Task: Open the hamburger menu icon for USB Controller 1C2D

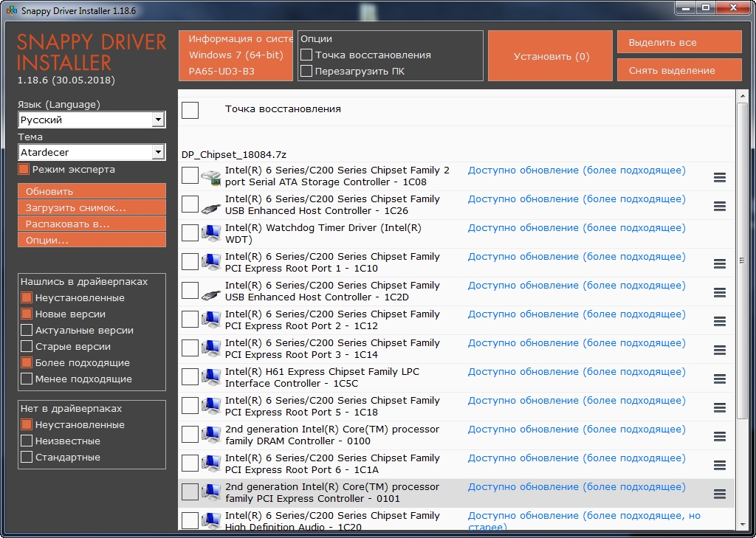Action: (x=719, y=293)
